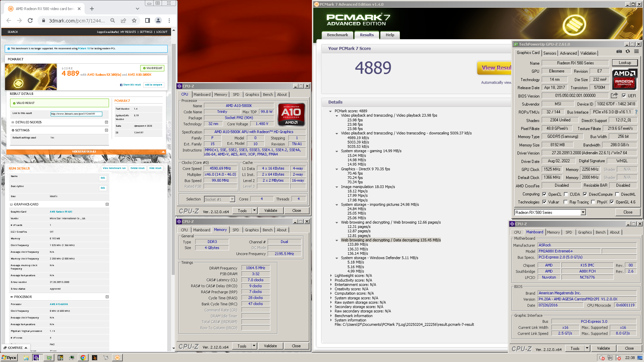Click the zoom magnifier icon in address bar
This screenshot has width=644, height=362.
113,20
